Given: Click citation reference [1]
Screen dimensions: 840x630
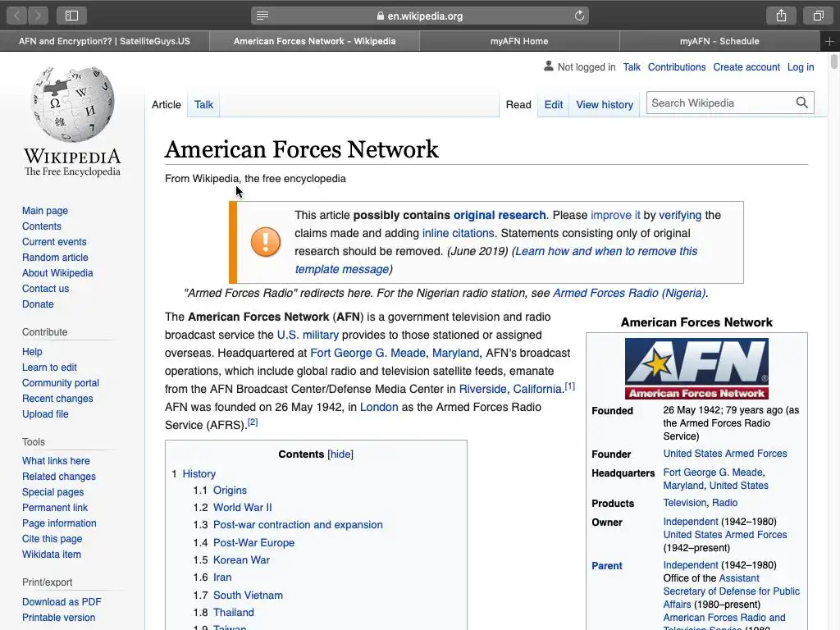Looking at the screenshot, I should (569, 386).
